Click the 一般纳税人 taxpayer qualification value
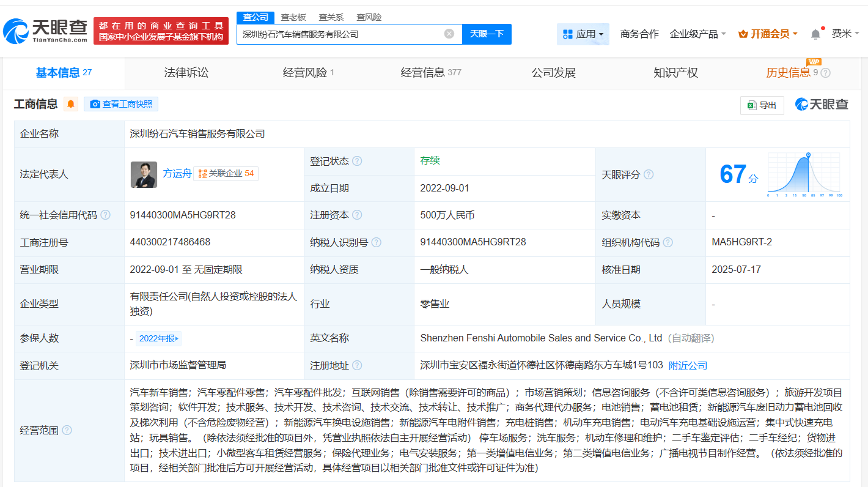Image resolution: width=868 pixels, height=487 pixels. pos(444,269)
